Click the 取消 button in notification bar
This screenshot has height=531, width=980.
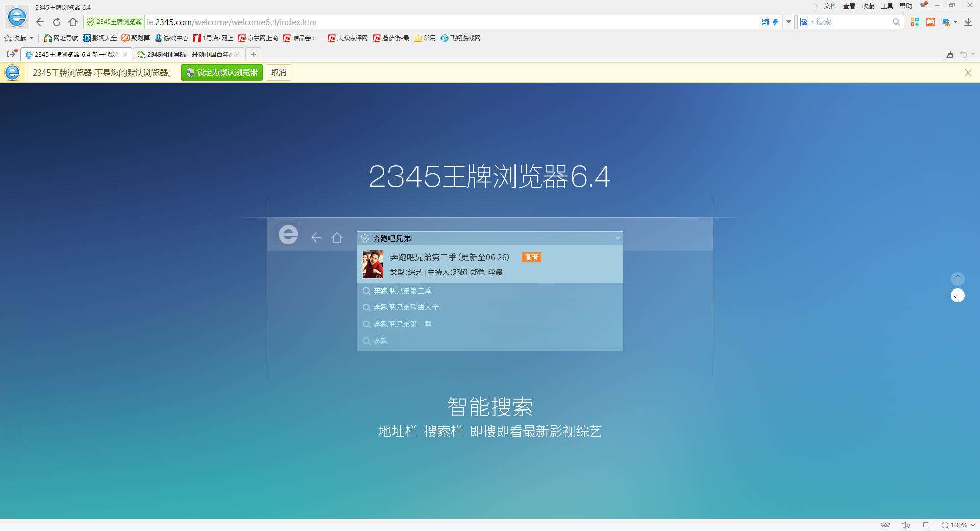(x=278, y=73)
